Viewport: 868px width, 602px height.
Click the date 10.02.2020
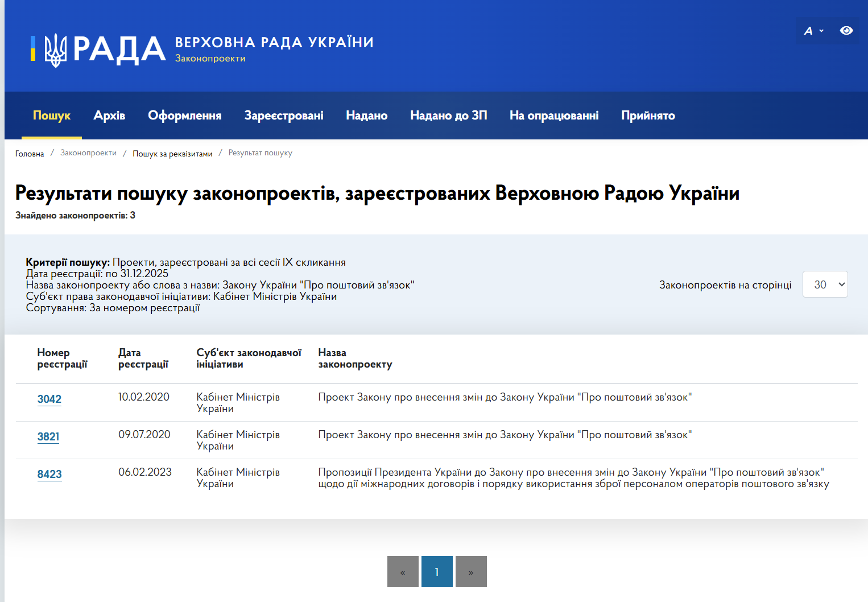[144, 397]
